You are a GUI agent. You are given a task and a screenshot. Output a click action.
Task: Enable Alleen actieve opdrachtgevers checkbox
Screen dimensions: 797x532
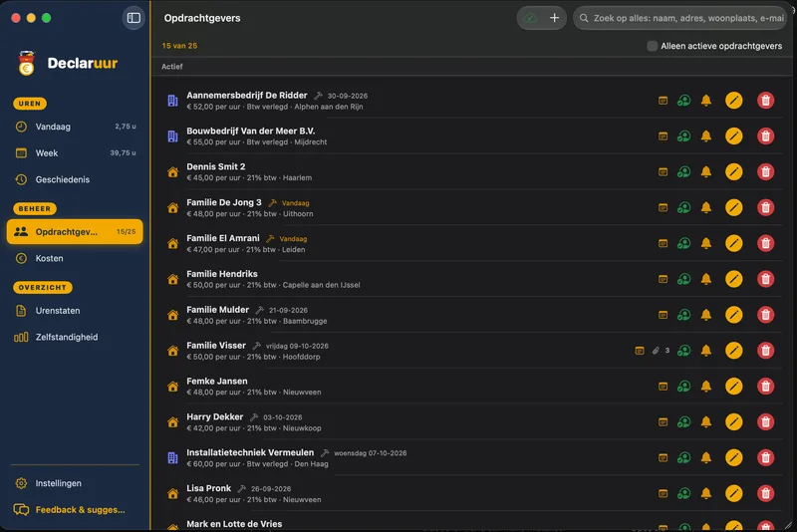[x=652, y=46]
